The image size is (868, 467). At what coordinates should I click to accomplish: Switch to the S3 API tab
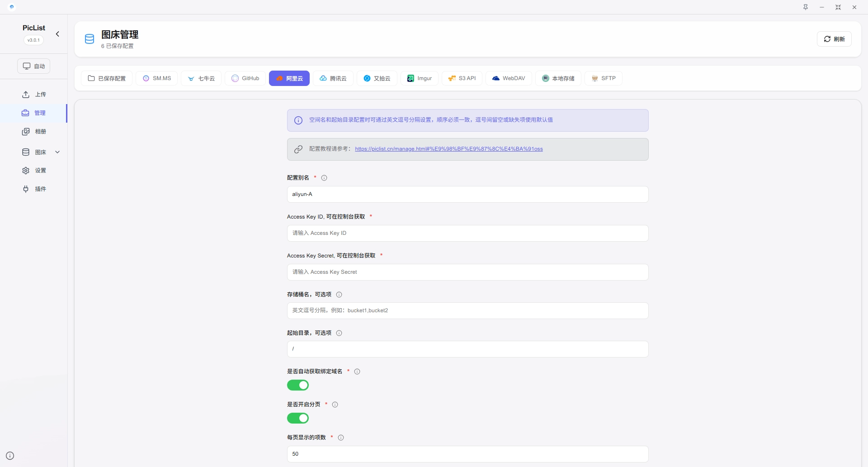(x=462, y=78)
